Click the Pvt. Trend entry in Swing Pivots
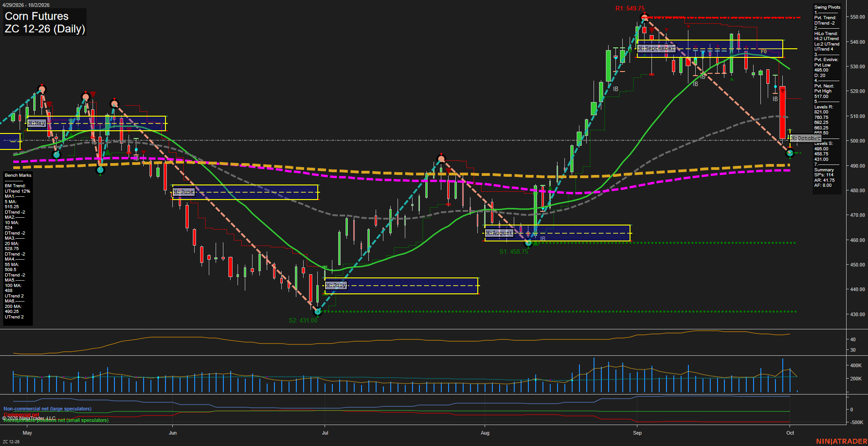Image resolution: width=868 pixels, height=446 pixels. [x=825, y=18]
